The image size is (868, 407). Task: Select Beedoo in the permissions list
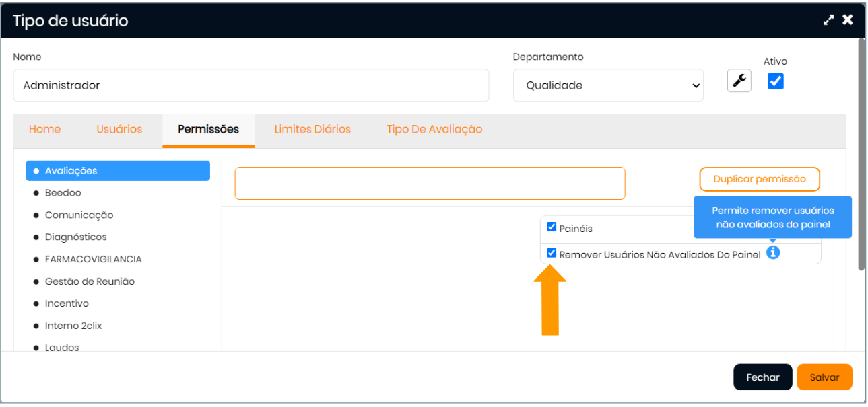[x=63, y=193]
